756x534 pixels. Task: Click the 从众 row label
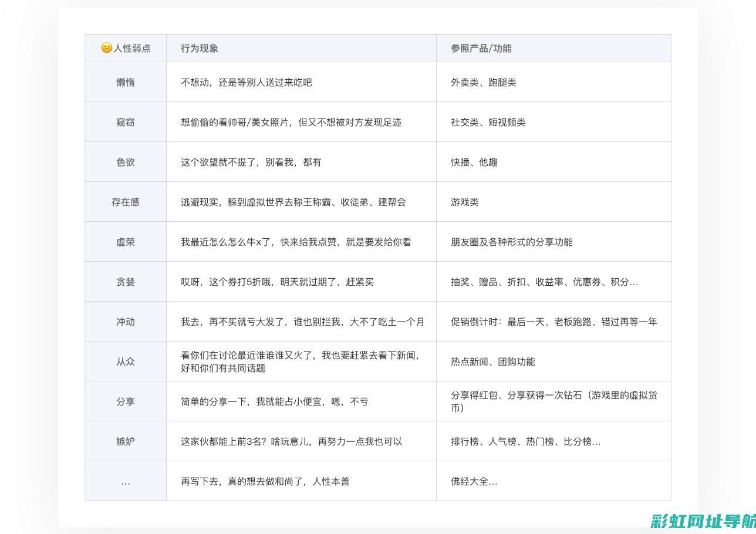click(x=126, y=361)
